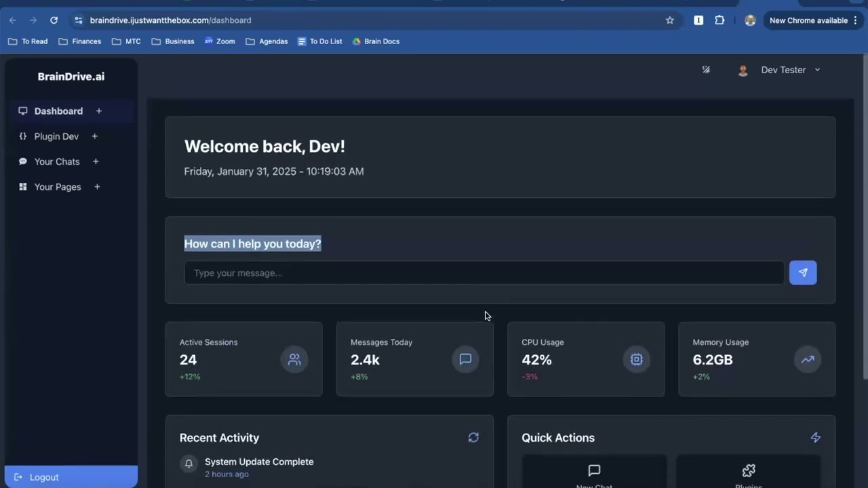Toggle the theme switch icon in header
Screen dimensions: 868x488
[706, 70]
